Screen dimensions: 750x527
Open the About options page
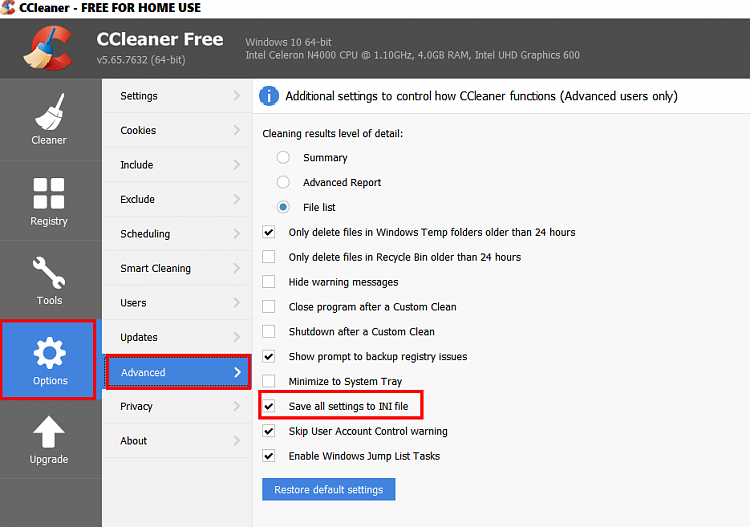[x=177, y=440]
